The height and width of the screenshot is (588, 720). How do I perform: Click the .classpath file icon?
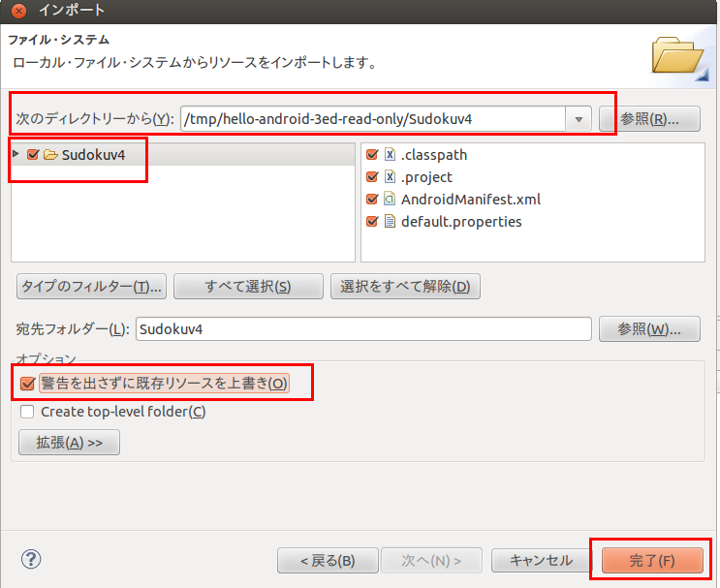[390, 154]
